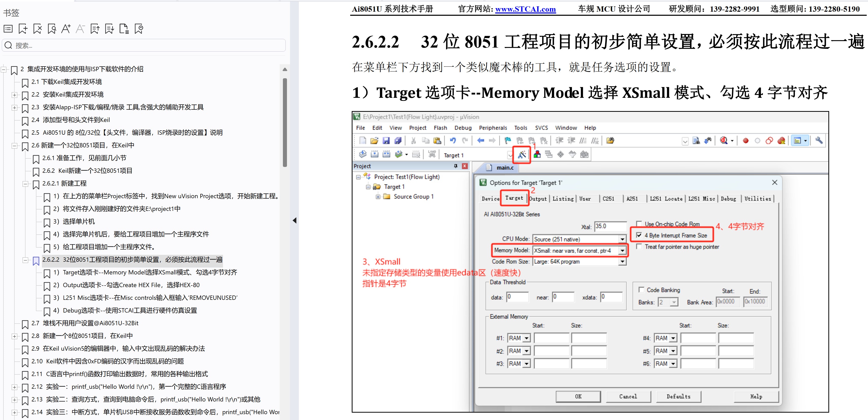Expand bookmark 2.3 安装AIapp-ISP
This screenshot has height=420, width=868.
tap(14, 108)
